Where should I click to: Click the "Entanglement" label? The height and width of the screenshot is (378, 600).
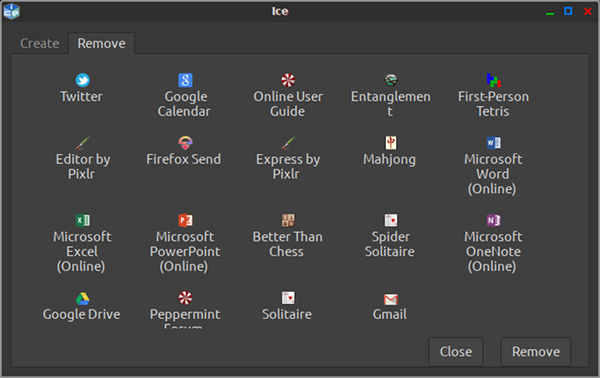[390, 104]
